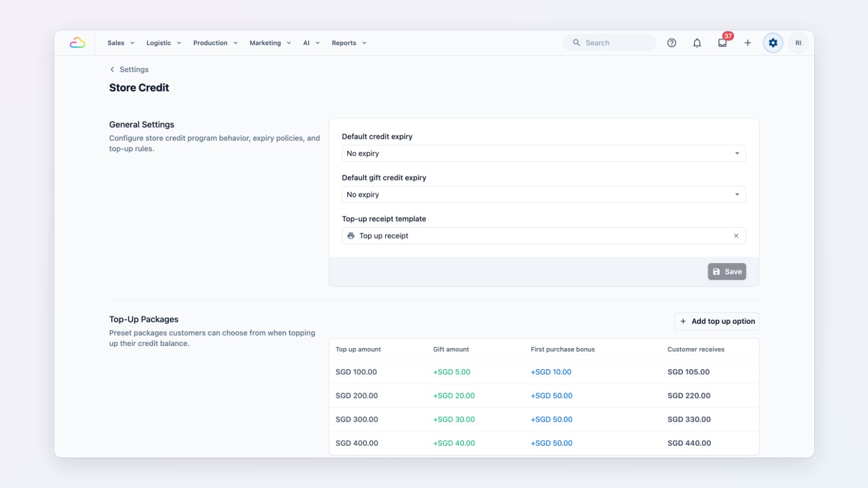Select the Top up receipt template field

click(x=544, y=236)
